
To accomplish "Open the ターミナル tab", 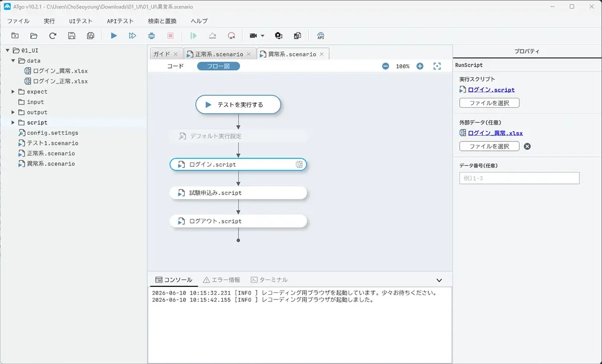I will [269, 280].
